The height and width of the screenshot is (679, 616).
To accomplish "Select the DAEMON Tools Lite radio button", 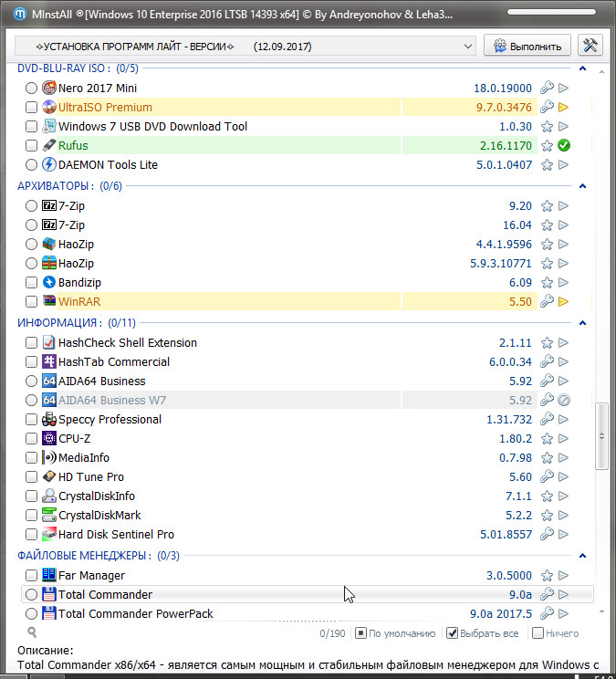I will 32,165.
